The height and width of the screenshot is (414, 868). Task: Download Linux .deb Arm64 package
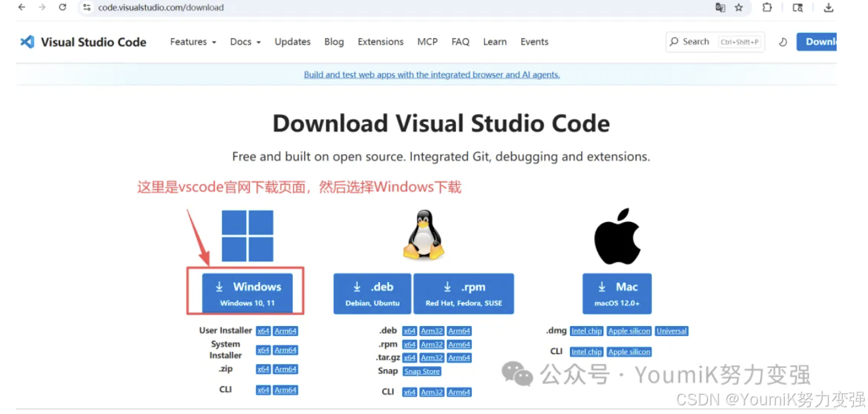(x=459, y=331)
